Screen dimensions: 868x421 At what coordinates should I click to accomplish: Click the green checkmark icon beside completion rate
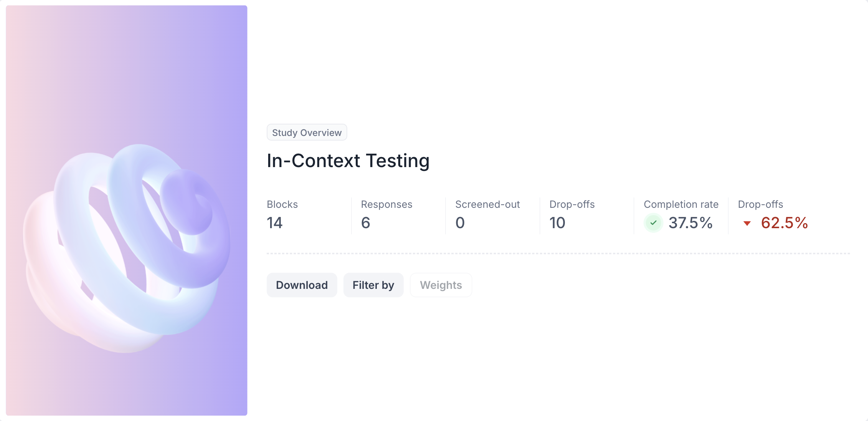(653, 223)
